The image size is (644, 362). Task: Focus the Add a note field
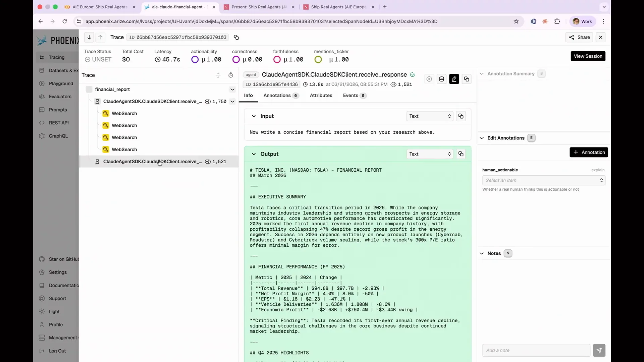pyautogui.click(x=536, y=351)
